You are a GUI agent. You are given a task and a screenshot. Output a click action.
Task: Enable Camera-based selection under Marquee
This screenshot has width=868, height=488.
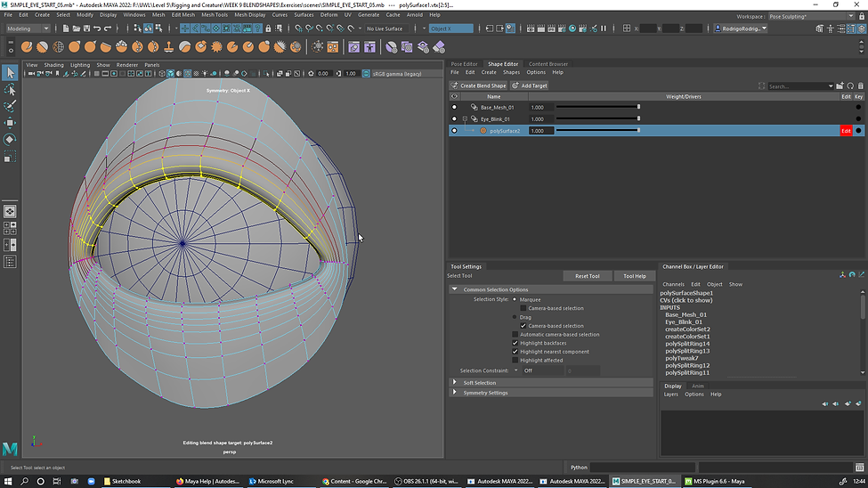coord(523,308)
